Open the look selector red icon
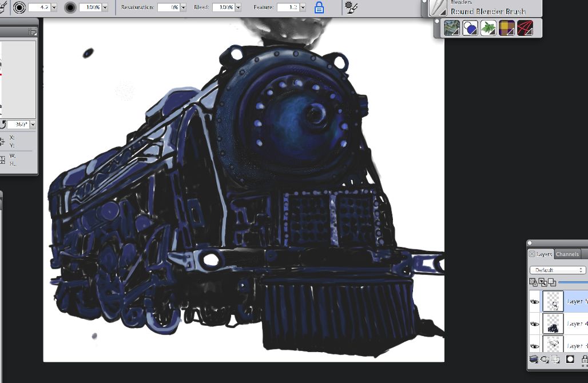The image size is (588, 383). coord(525,28)
